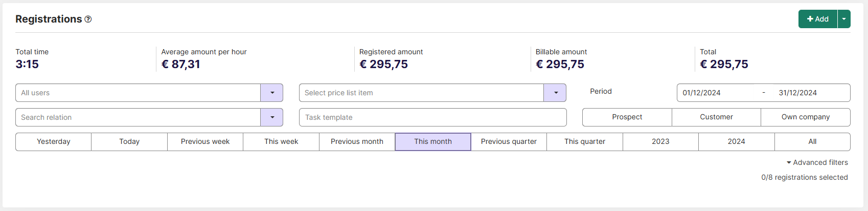The width and height of the screenshot is (868, 211).
Task: Expand the price list item dropdown
Action: (x=555, y=93)
